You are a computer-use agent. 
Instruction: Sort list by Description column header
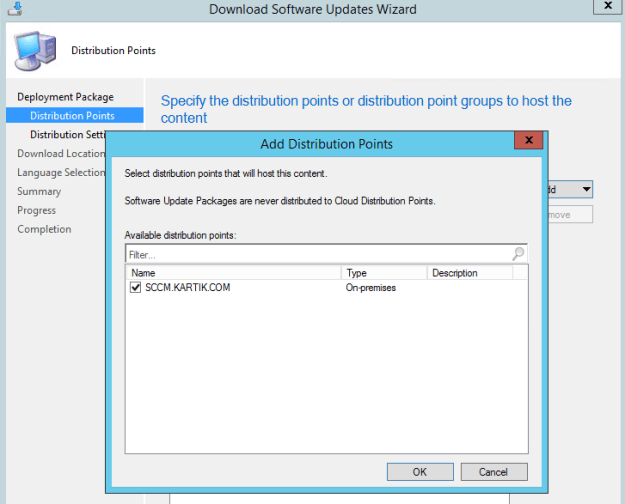[470, 273]
